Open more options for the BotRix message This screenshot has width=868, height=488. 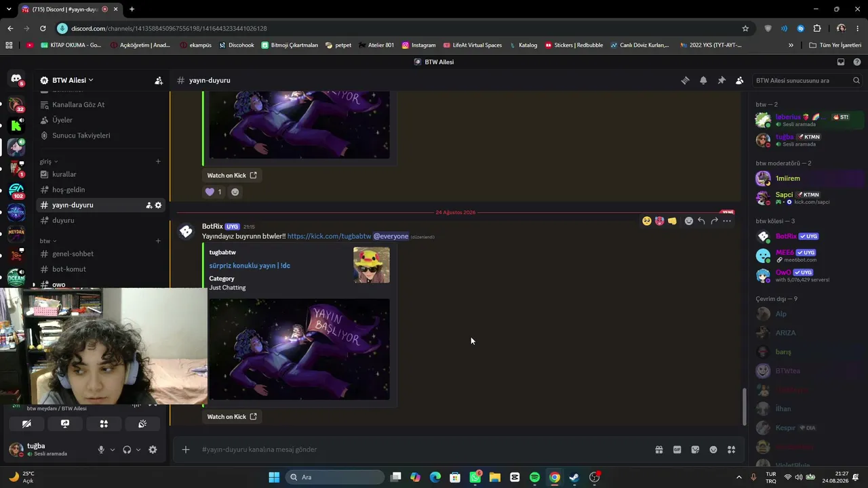click(x=727, y=221)
